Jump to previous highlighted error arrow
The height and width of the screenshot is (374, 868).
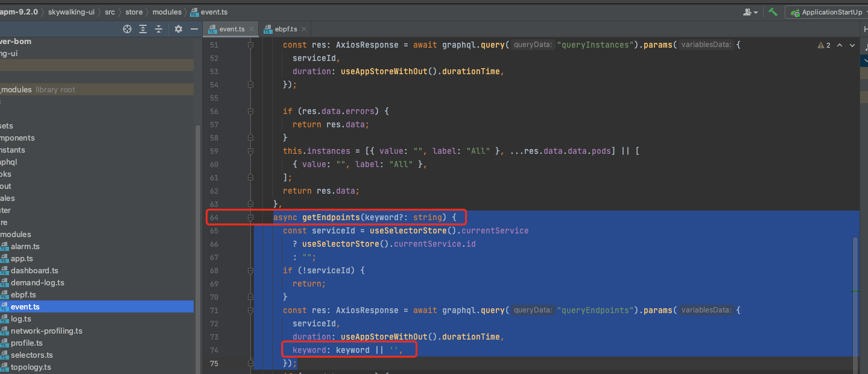pyautogui.click(x=840, y=45)
